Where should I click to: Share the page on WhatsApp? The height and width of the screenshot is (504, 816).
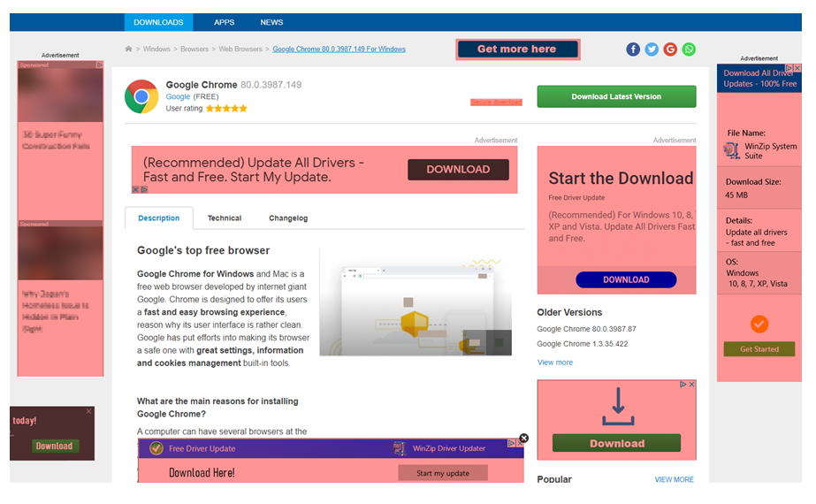(x=689, y=50)
